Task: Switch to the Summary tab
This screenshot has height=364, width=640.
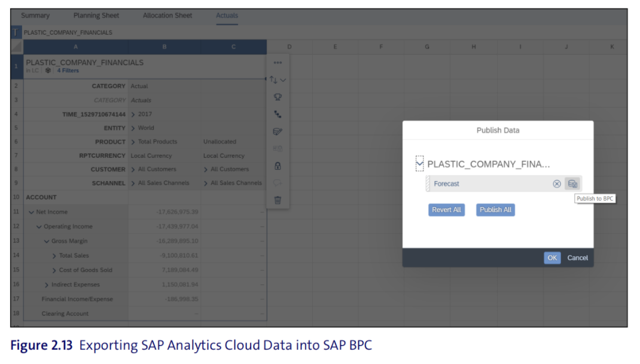Action: (x=35, y=16)
